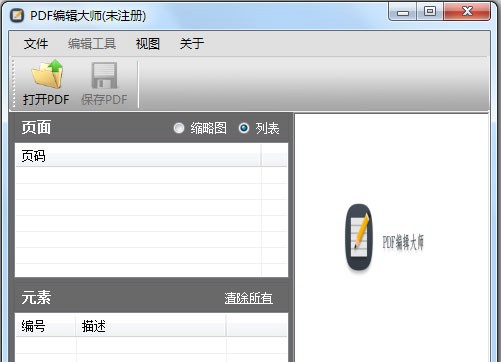This screenshot has height=362, width=501.
Task: Click the PDF编辑大师 title bar app icon
Action: click(x=17, y=15)
